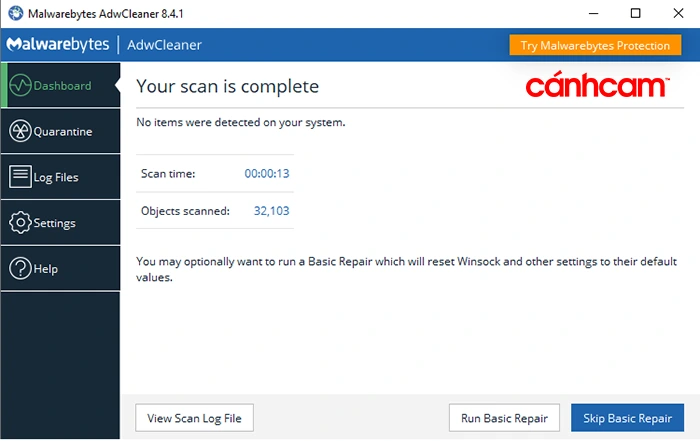700x441 pixels.
Task: Open the Dashboard sidebar tab
Action: pyautogui.click(x=61, y=85)
